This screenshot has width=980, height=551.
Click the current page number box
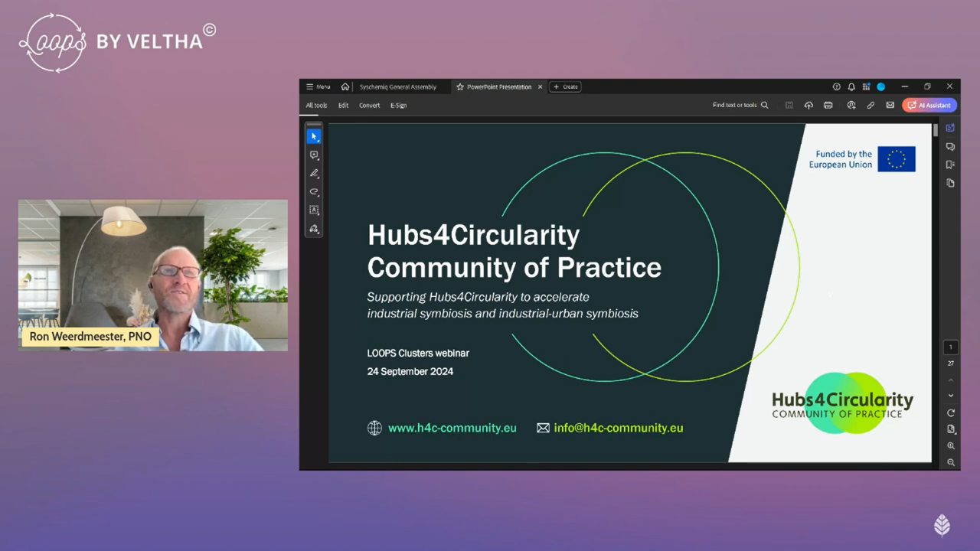[951, 347]
